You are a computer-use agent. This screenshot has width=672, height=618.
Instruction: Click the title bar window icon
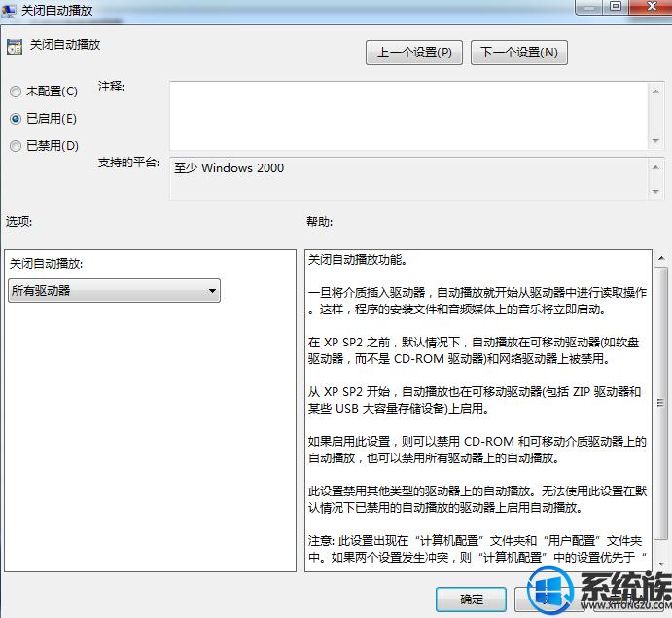9,10
